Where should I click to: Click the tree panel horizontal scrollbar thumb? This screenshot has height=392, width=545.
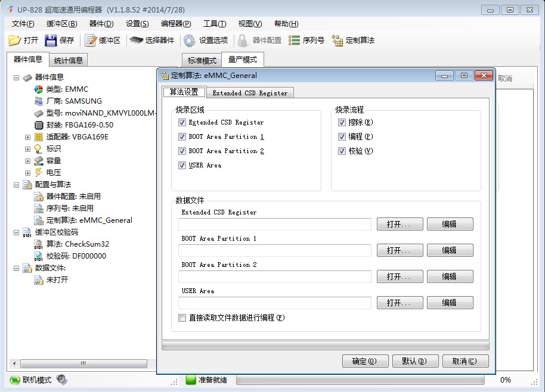(x=83, y=363)
